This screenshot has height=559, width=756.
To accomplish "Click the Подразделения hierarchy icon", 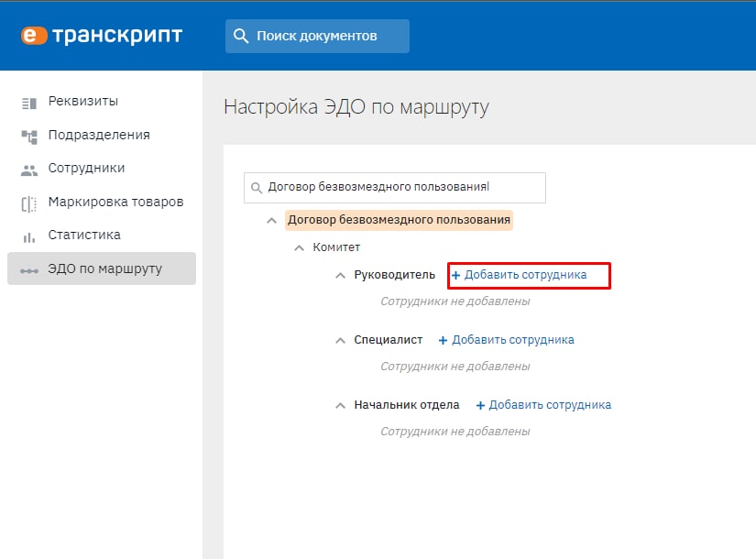I will [29, 137].
